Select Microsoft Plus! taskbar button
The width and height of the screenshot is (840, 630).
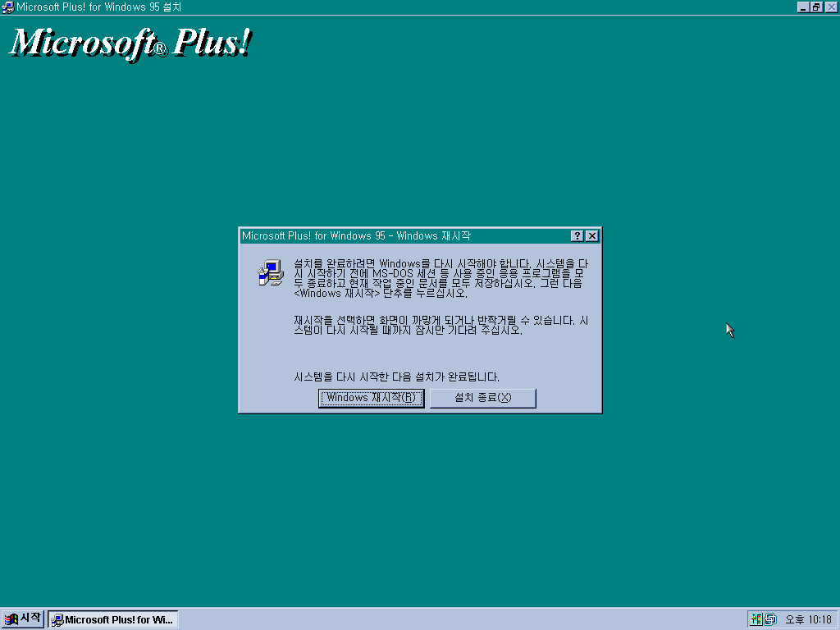[x=113, y=620]
